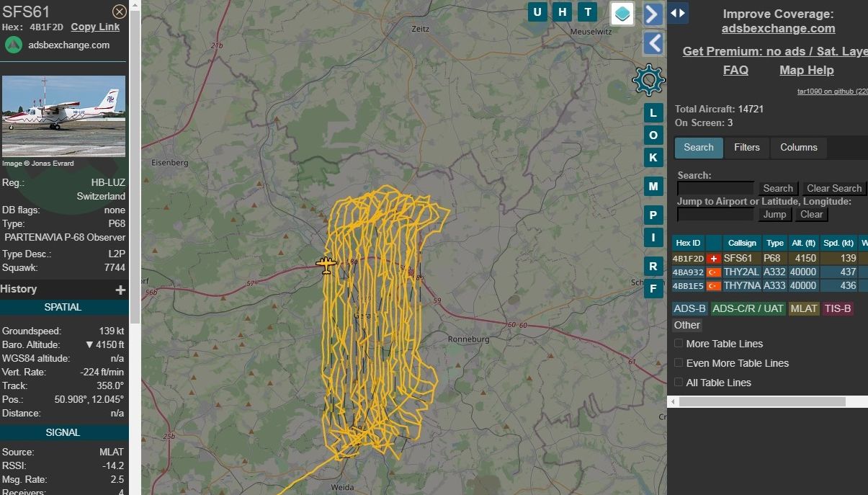Click the yellow aircraft icon on map

[326, 265]
